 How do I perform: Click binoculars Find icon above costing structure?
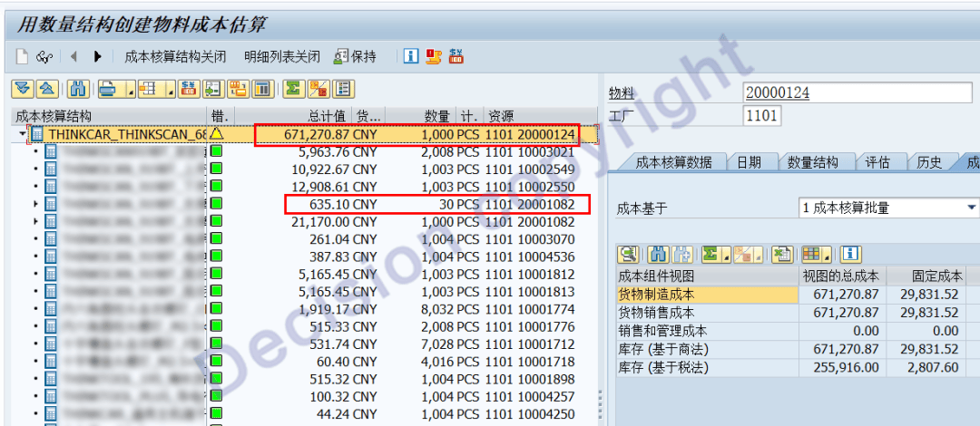[x=78, y=89]
